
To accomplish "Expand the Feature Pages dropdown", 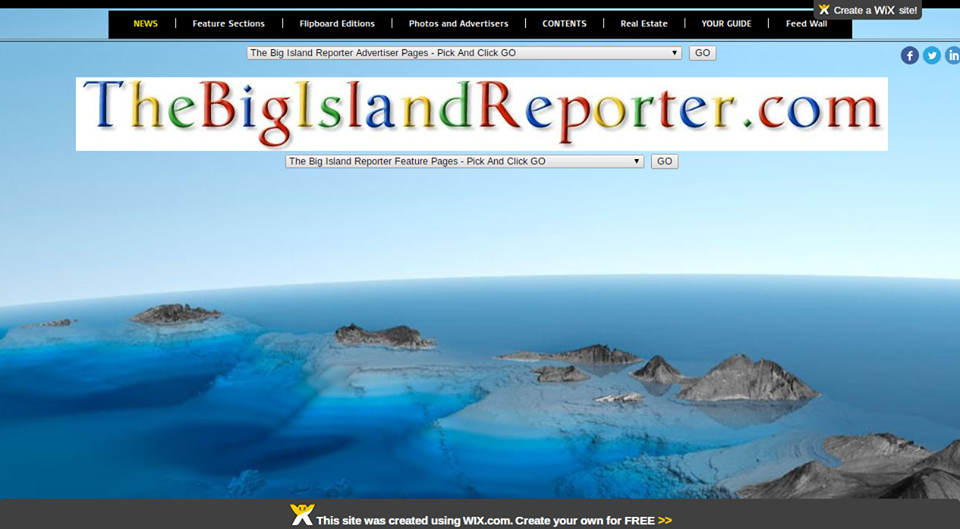I will click(464, 162).
